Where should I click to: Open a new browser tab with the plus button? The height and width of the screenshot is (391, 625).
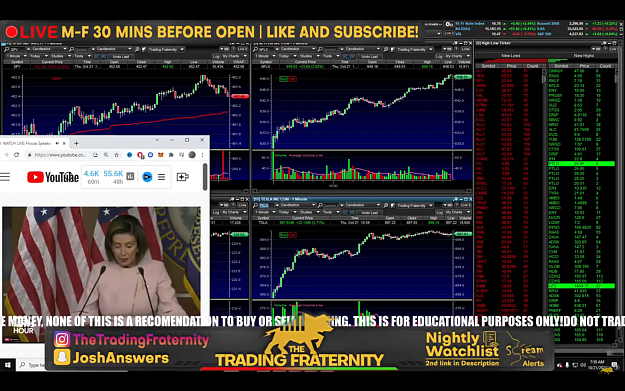pos(76,143)
